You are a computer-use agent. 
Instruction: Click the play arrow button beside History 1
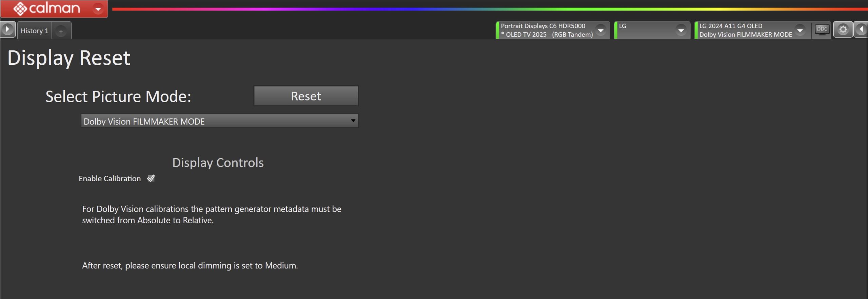pyautogui.click(x=7, y=30)
